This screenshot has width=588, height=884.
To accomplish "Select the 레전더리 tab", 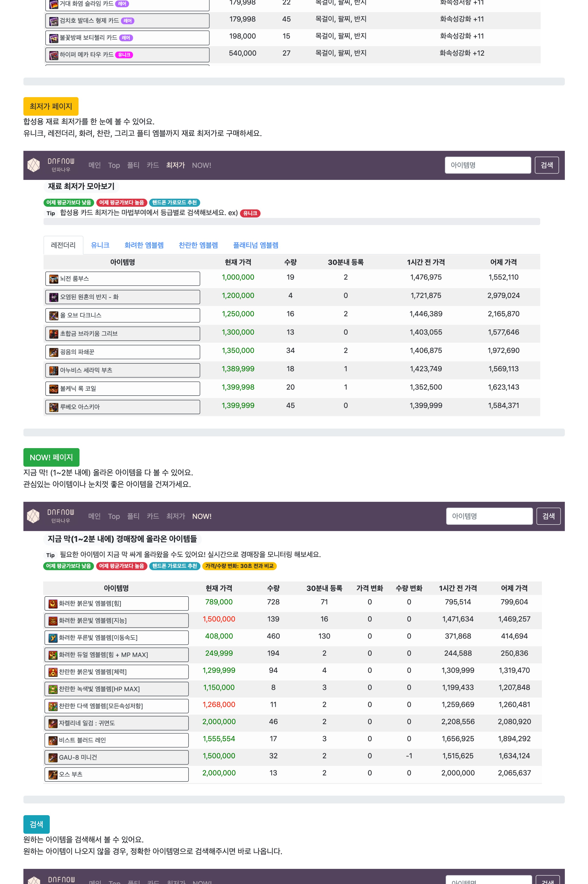I will coord(63,245).
